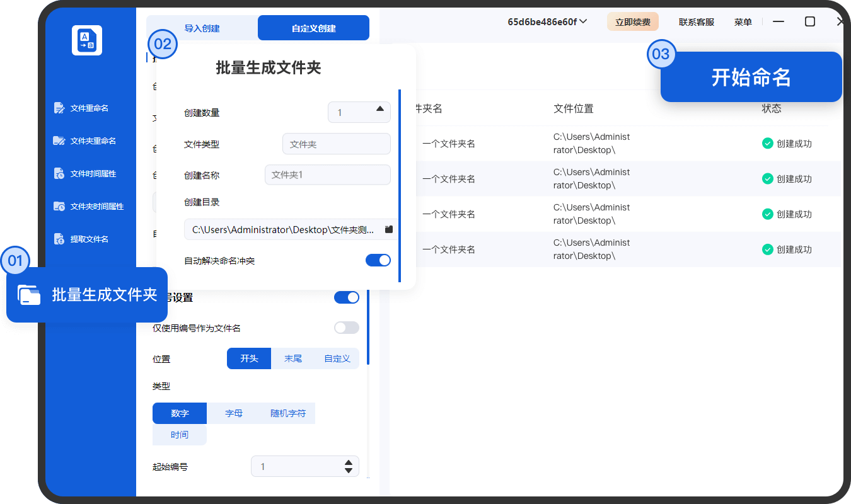Select 末尾 for the 位置 setting
Image resolution: width=851 pixels, height=504 pixels.
point(292,358)
